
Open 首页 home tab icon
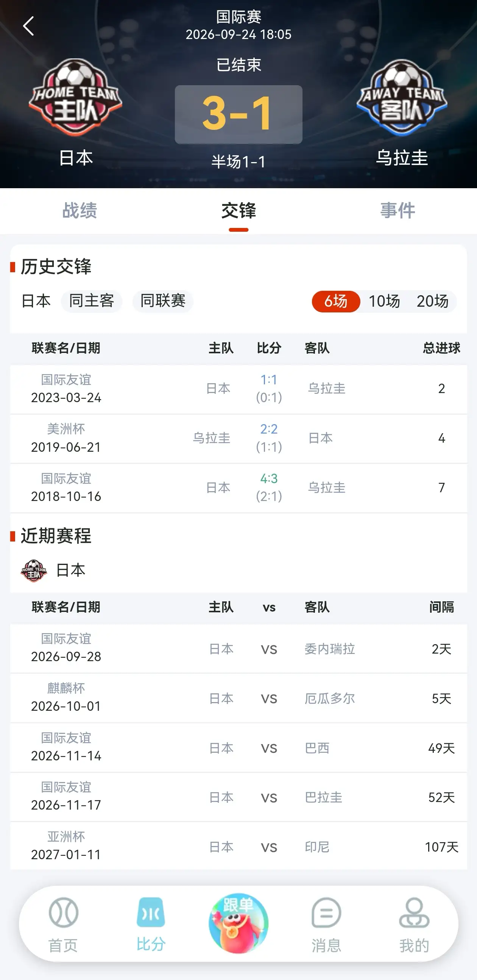tap(63, 913)
